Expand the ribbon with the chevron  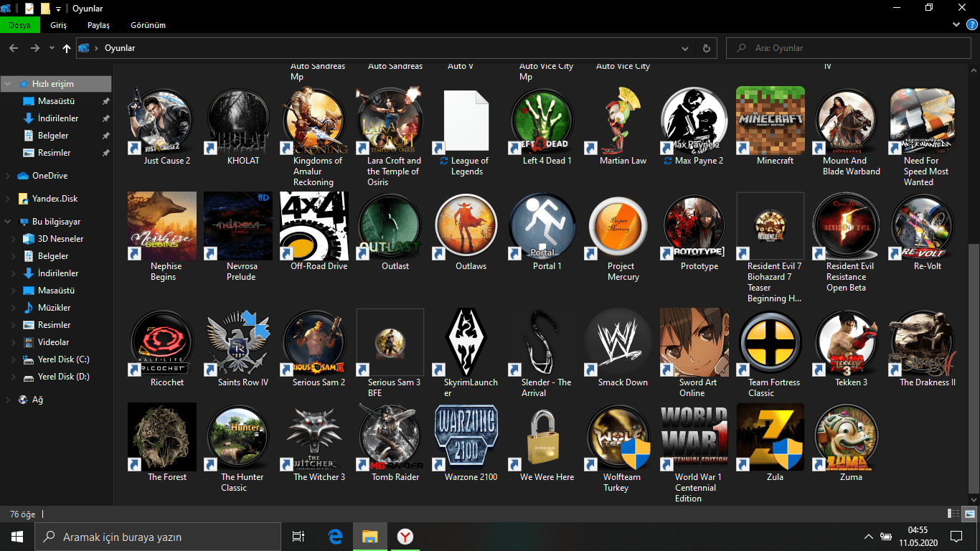pyautogui.click(x=956, y=24)
